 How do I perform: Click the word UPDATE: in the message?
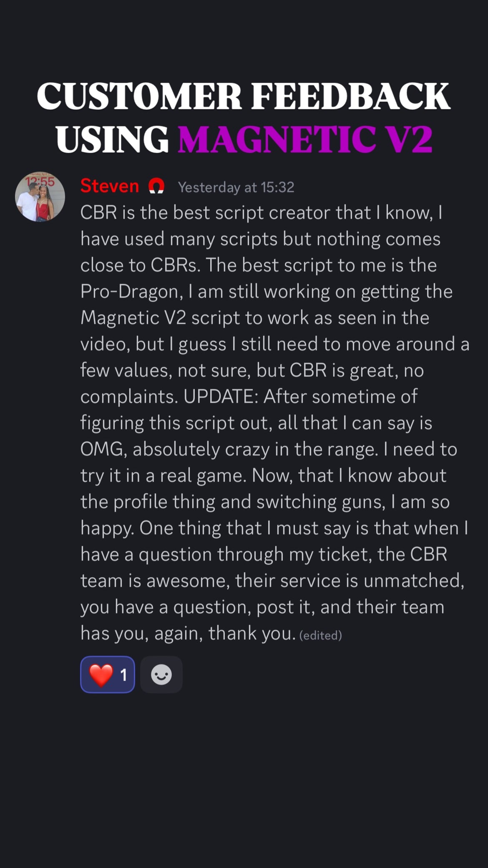tap(221, 396)
